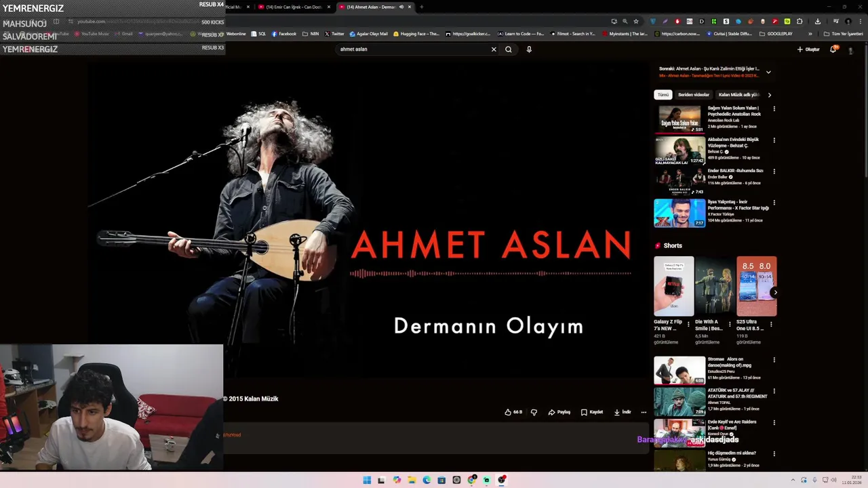Open a new browser tab

[421, 7]
